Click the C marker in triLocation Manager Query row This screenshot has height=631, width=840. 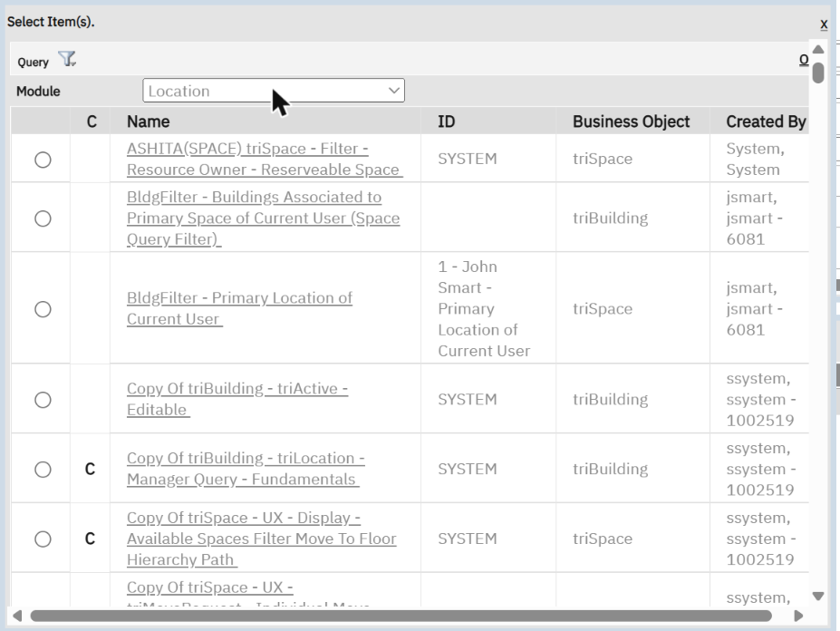click(x=90, y=469)
